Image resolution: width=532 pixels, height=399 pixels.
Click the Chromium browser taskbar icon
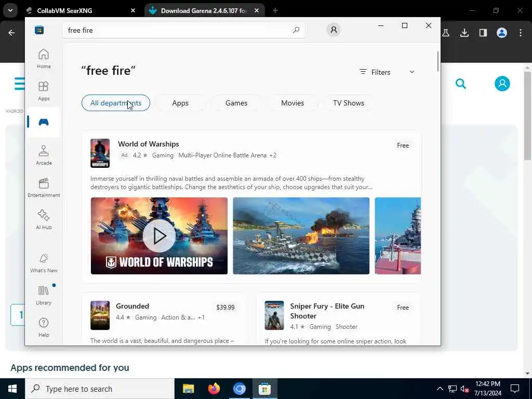click(x=239, y=389)
